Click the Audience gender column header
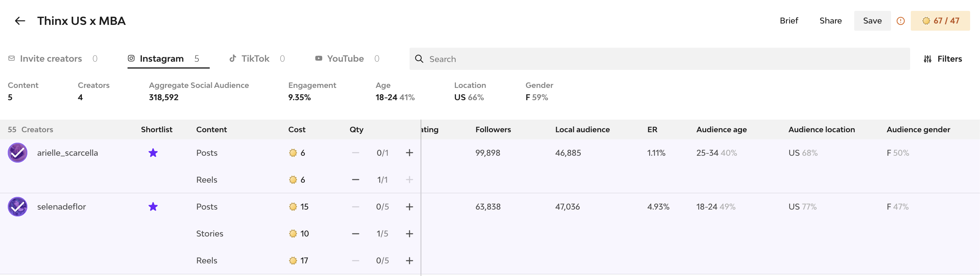Image resolution: width=980 pixels, height=276 pixels. click(918, 129)
